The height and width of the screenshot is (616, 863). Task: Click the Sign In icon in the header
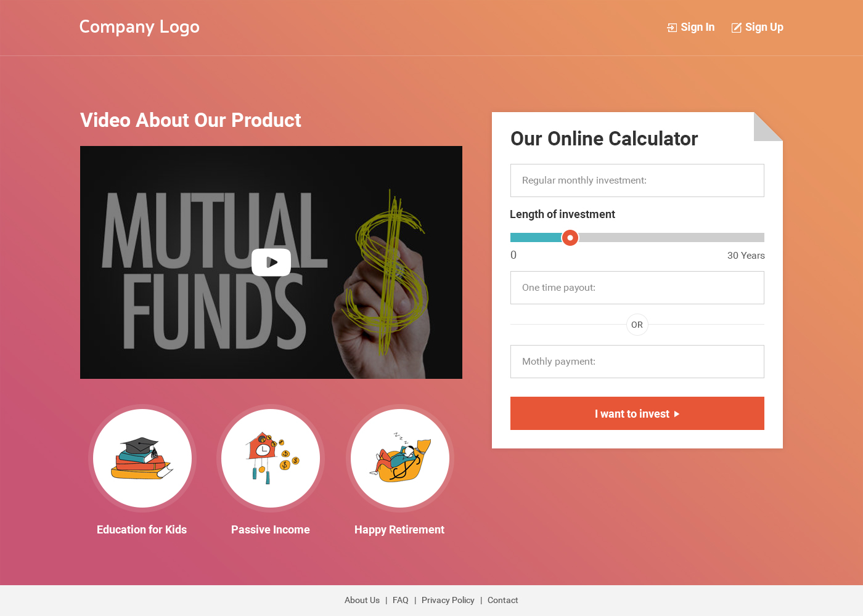[x=671, y=27]
